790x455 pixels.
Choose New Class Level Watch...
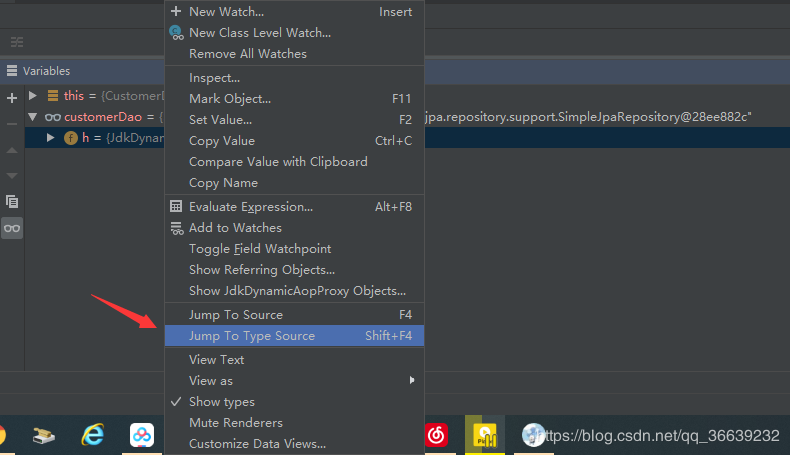click(294, 33)
